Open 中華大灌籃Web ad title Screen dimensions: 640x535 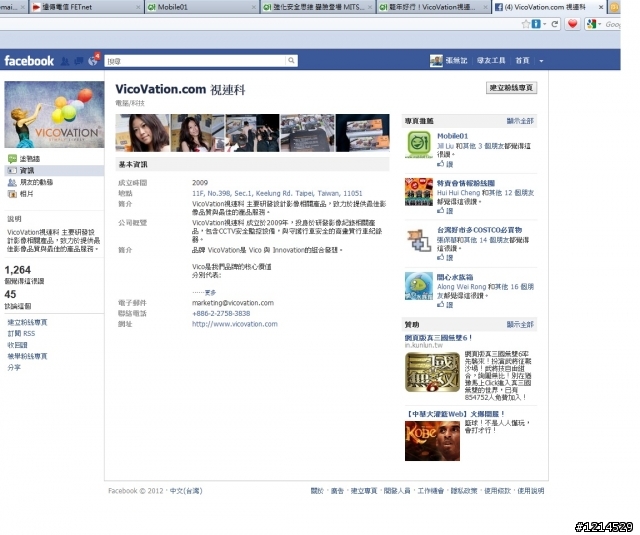[456, 414]
